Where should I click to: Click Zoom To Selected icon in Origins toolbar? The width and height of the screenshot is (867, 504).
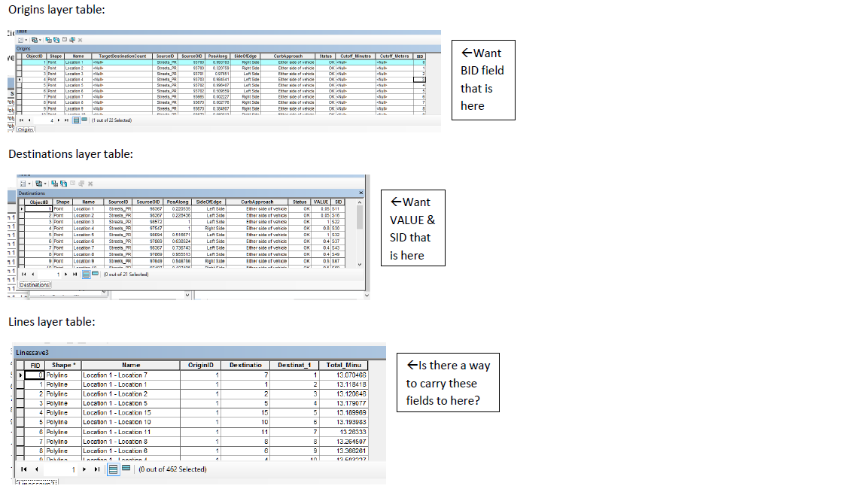(x=72, y=40)
